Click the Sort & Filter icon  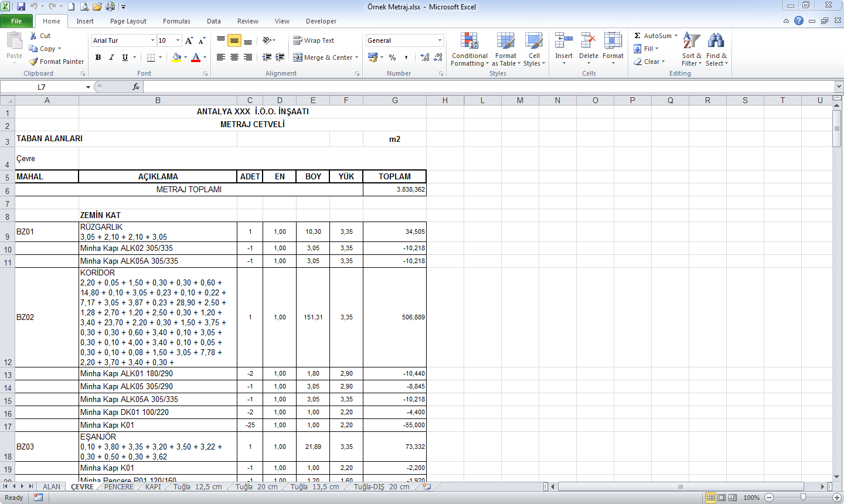pyautogui.click(x=692, y=42)
